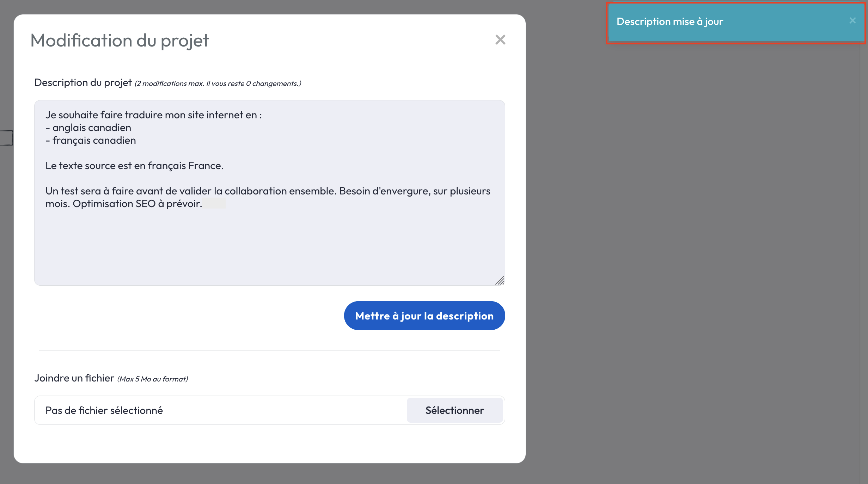Viewport: 868px width, 484px height.
Task: Click the Description du projet label
Action: 83,82
